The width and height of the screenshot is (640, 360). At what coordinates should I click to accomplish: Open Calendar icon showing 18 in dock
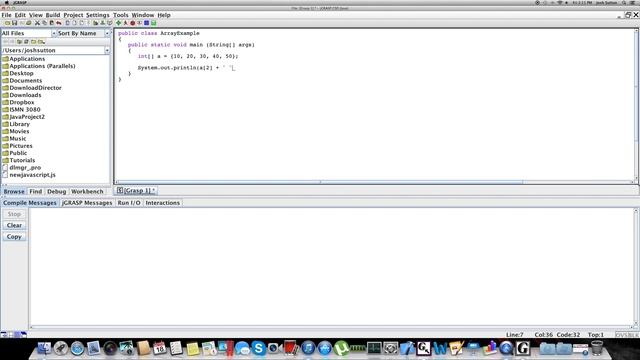pyautogui.click(x=160, y=348)
